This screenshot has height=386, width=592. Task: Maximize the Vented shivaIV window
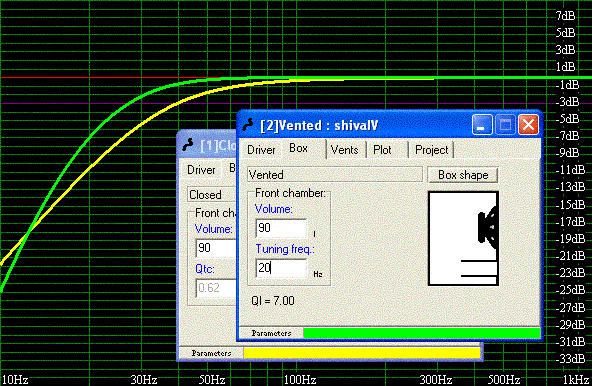point(505,125)
